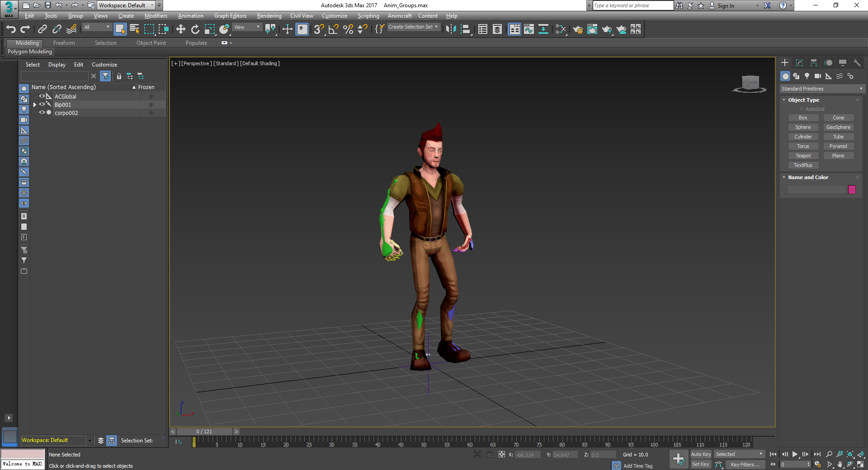The width and height of the screenshot is (868, 470).
Task: Click the Key Filters button
Action: (745, 465)
